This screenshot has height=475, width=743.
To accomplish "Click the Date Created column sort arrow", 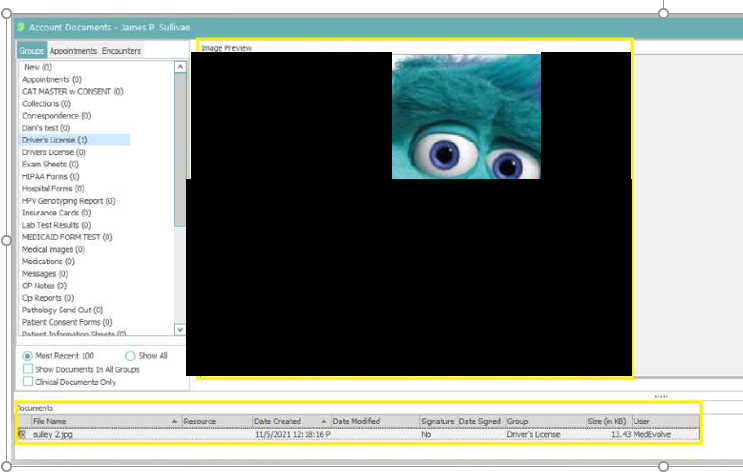I will [323, 422].
